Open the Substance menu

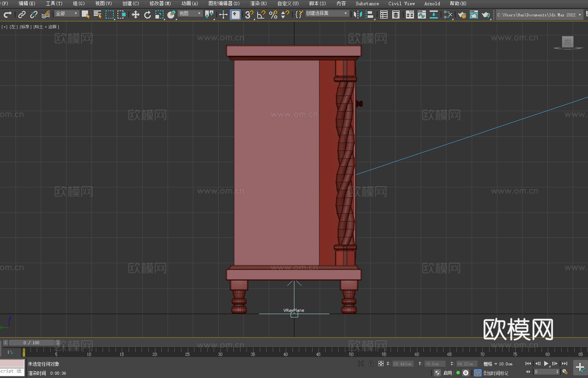pyautogui.click(x=367, y=3)
